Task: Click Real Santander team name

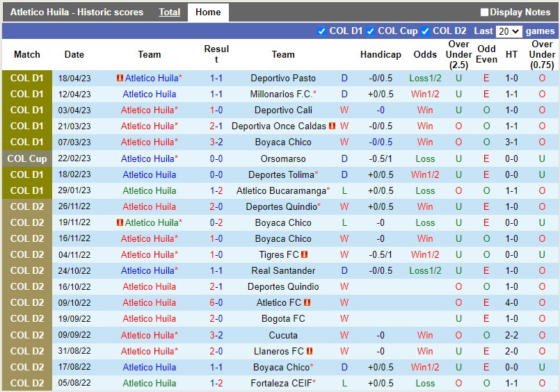Action: click(283, 271)
